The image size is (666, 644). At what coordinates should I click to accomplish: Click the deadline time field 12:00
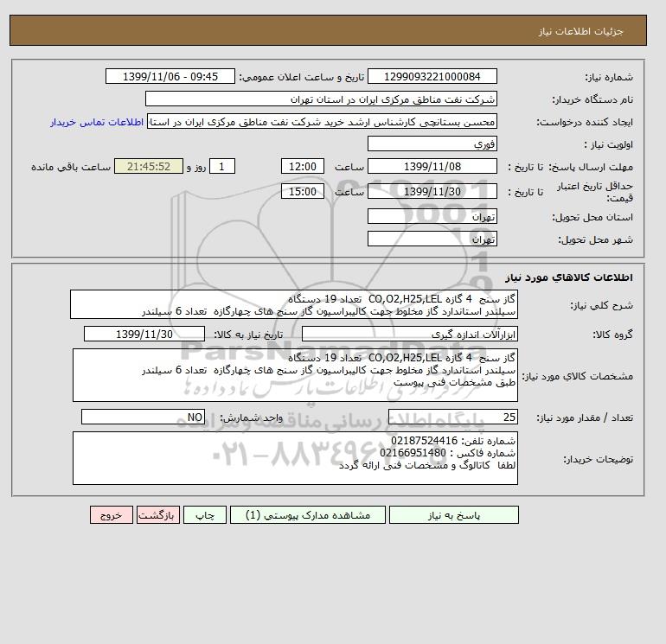click(303, 166)
